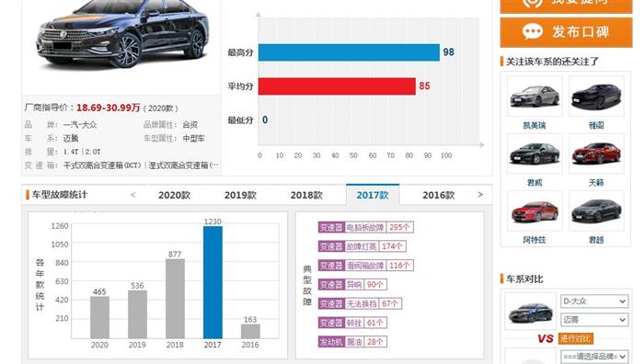Click the 凯美瑞 text link

point(535,126)
